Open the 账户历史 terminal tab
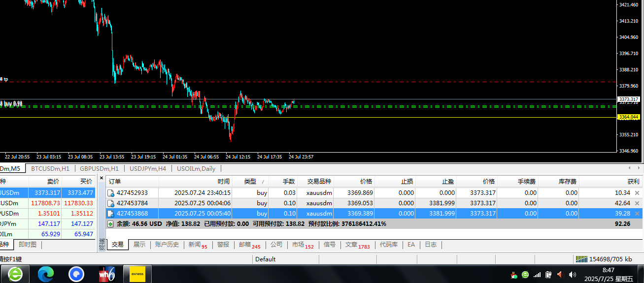 click(x=167, y=245)
